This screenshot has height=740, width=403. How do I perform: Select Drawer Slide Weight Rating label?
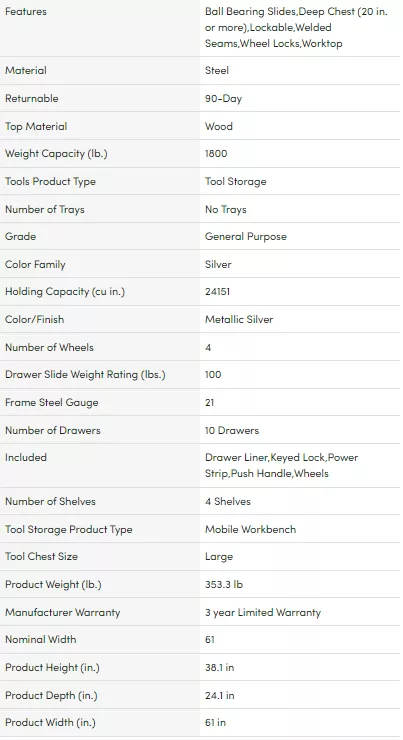tap(85, 375)
